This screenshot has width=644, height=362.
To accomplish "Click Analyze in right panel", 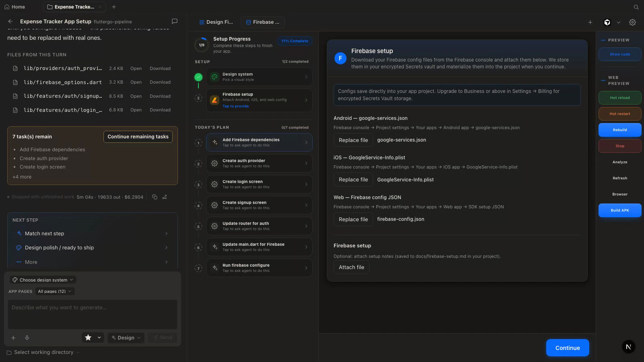I will 620,162.
